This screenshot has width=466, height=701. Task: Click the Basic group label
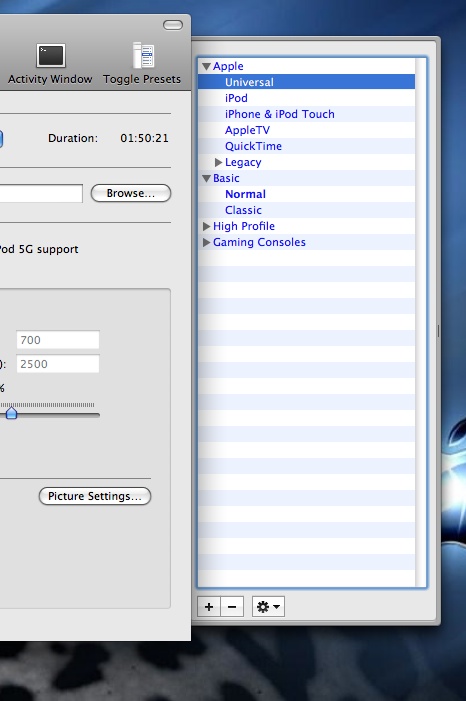tap(226, 178)
